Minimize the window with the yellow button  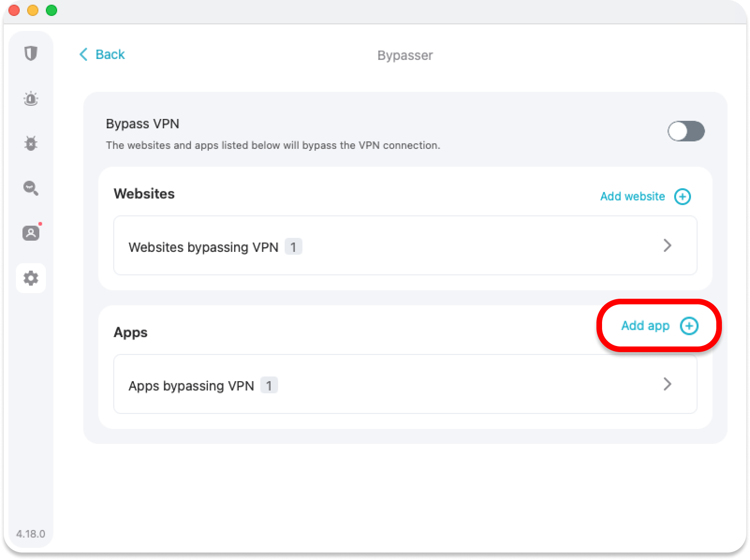pos(33,10)
